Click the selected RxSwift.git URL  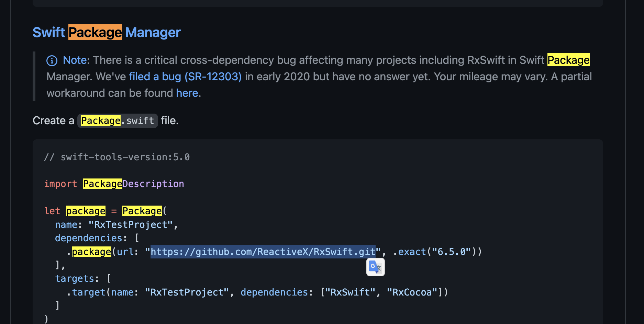click(263, 252)
